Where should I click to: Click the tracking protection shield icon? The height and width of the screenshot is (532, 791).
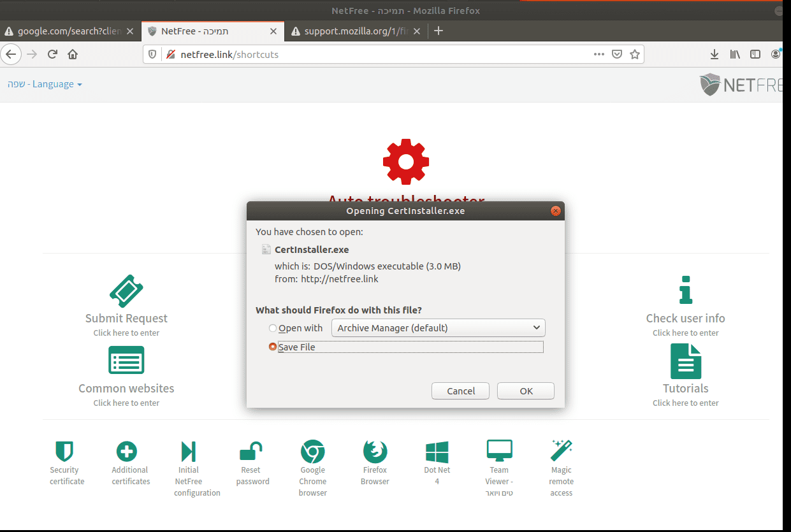[x=152, y=54]
